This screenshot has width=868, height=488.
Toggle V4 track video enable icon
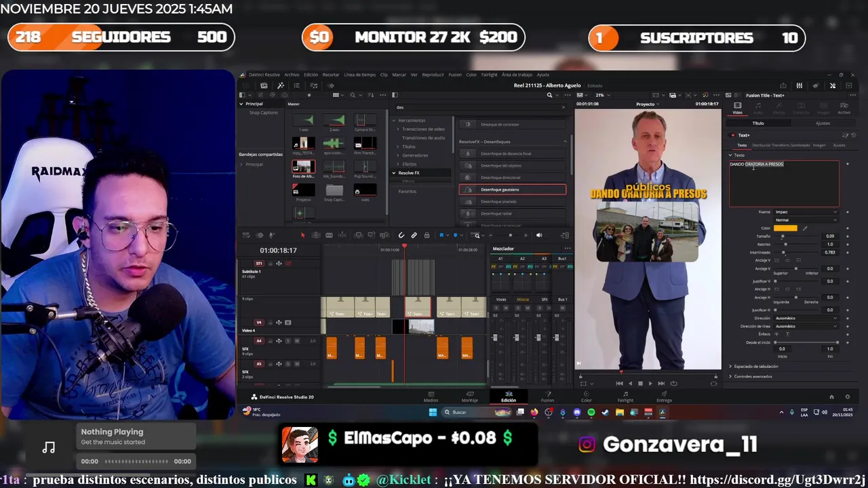[x=288, y=323]
